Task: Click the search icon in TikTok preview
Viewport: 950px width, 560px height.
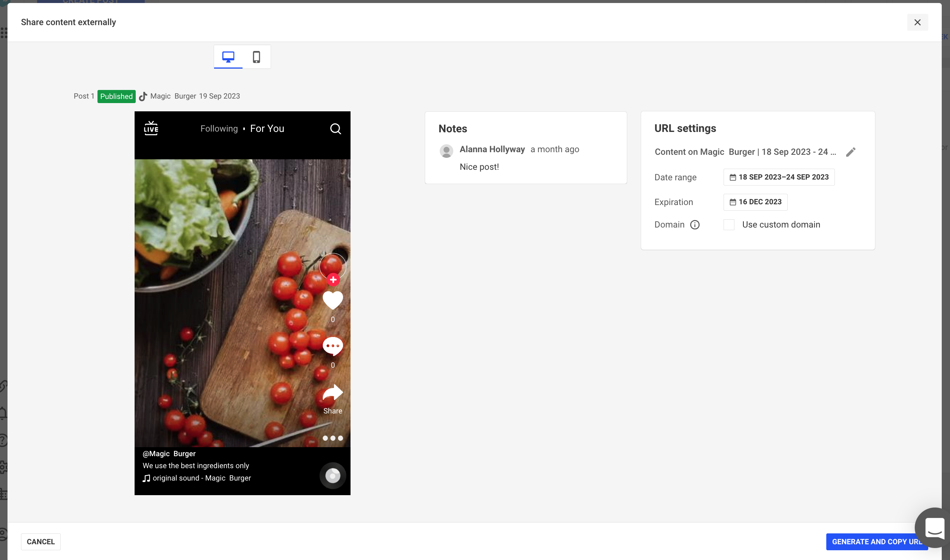Action: [x=336, y=129]
